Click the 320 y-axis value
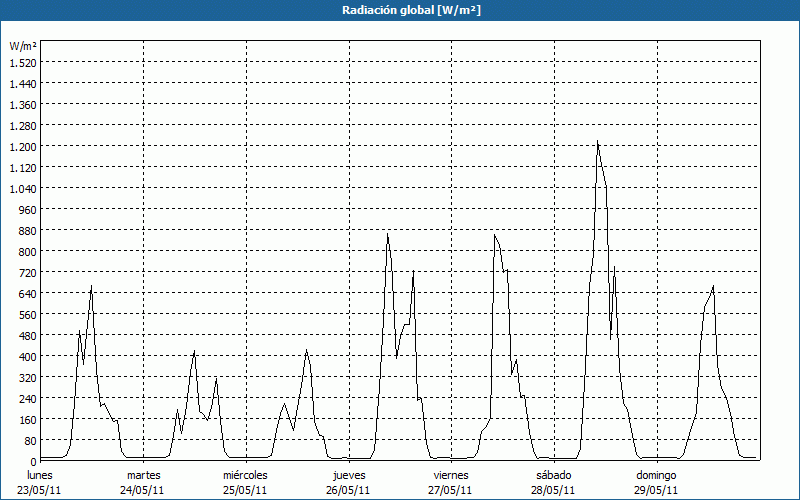800x500 pixels. click(28, 378)
